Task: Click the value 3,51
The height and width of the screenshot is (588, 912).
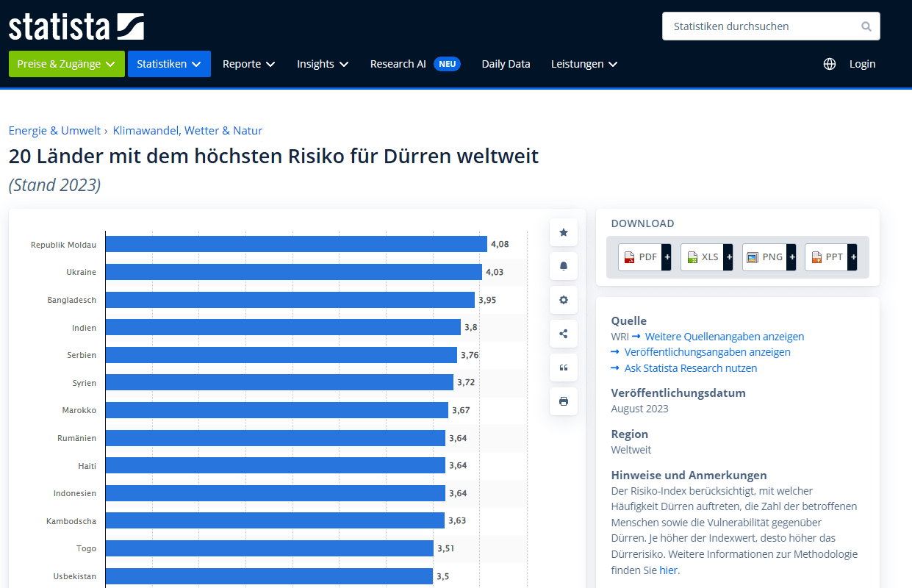Action: point(446,548)
